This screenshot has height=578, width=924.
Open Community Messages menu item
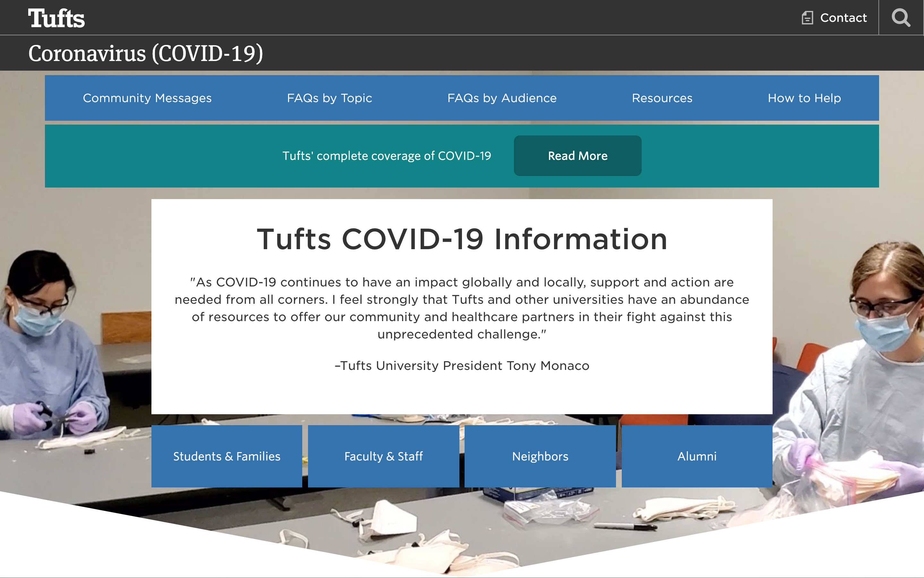[147, 98]
